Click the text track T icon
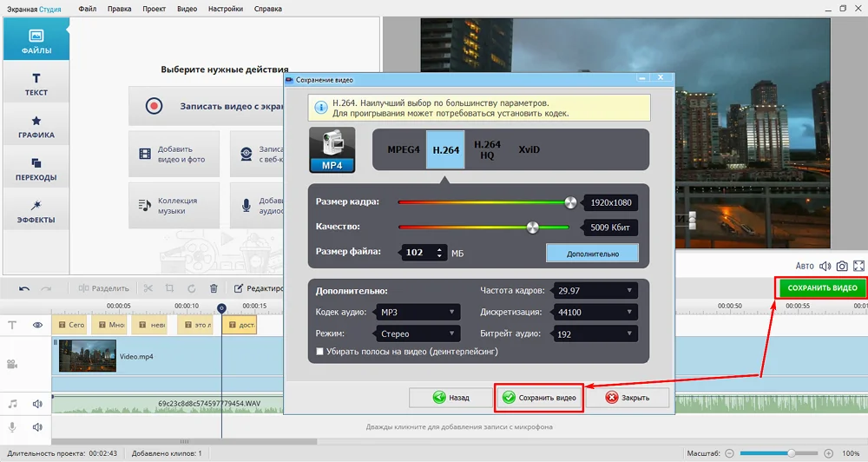Screen dimensions: 868x462 click(12, 325)
